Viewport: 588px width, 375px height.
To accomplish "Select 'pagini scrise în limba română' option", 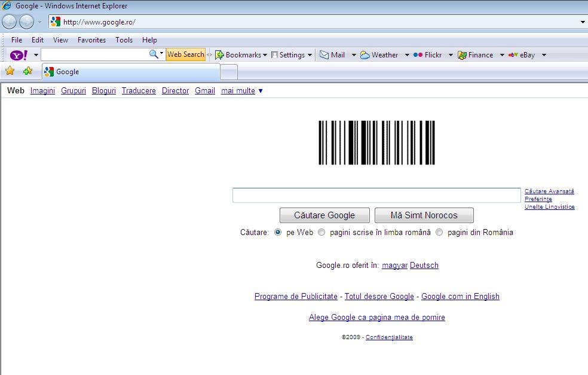I will point(321,233).
